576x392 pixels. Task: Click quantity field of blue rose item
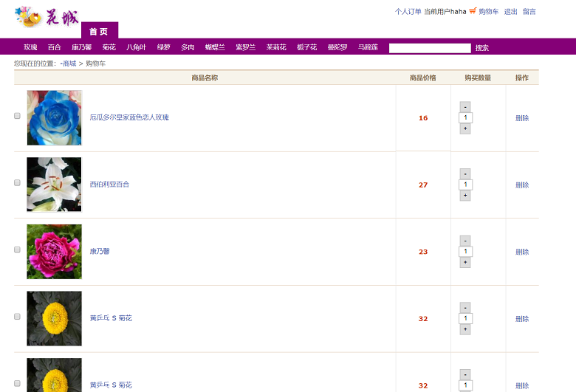point(465,117)
